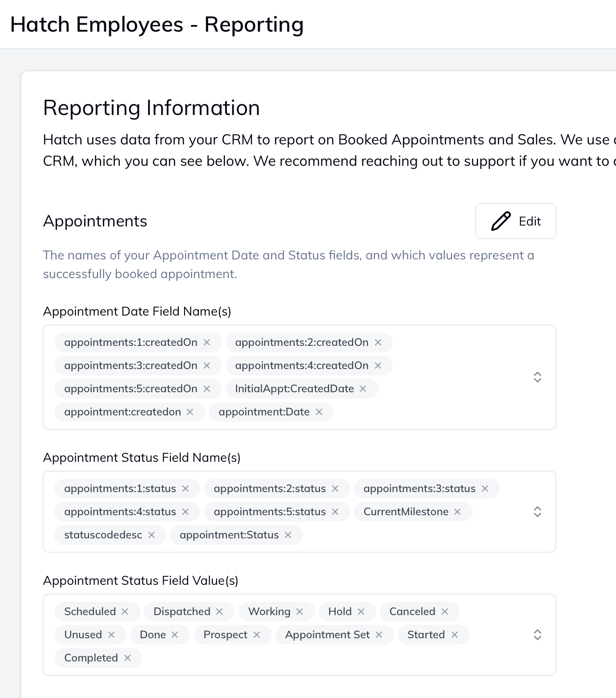Image resolution: width=616 pixels, height=698 pixels.
Task: Click the pencil Edit icon
Action: point(500,221)
